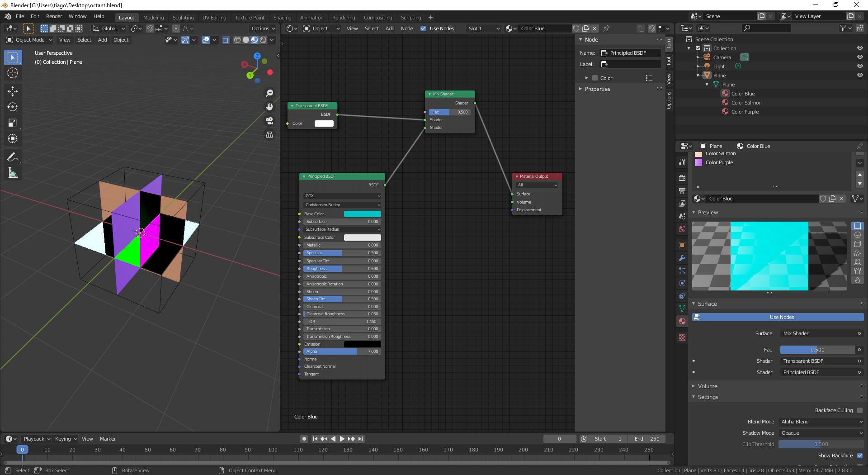This screenshot has width=868, height=475.
Task: Toggle the Collection exclude checkbox
Action: tap(698, 48)
